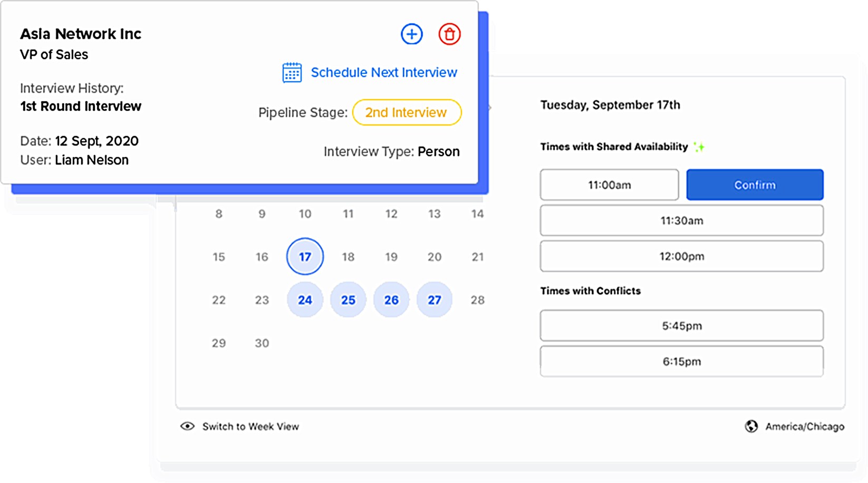The image size is (868, 483).
Task: Click the red trash delete icon
Action: tap(449, 34)
